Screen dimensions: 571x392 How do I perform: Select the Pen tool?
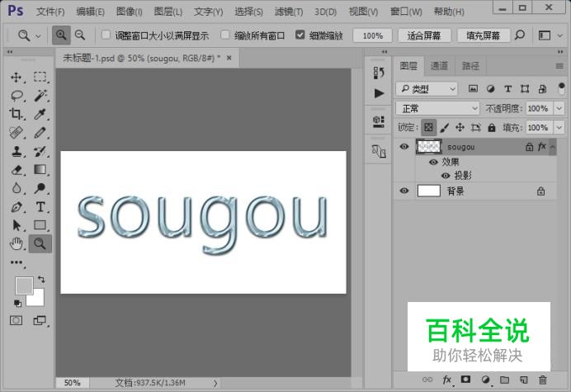coord(16,207)
